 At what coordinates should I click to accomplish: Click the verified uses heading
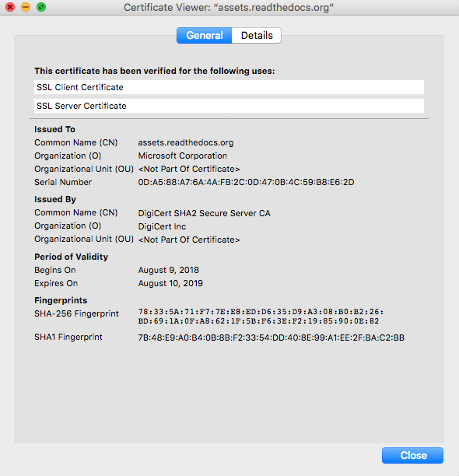click(155, 71)
